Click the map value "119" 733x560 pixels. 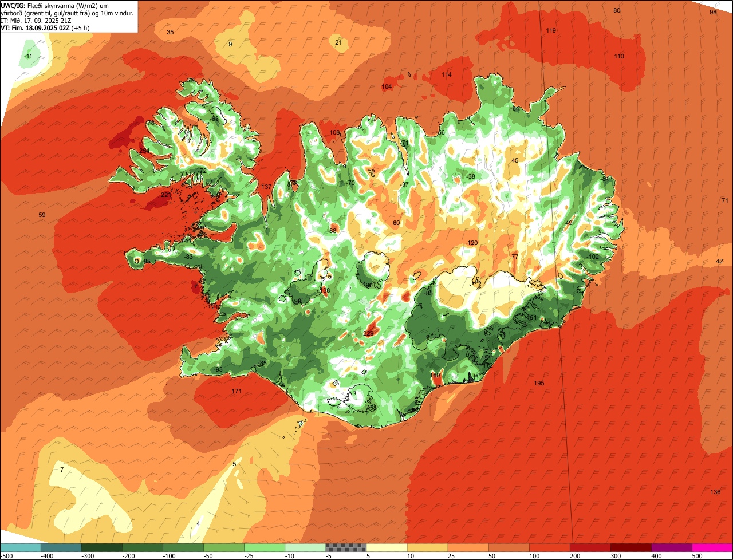point(551,30)
